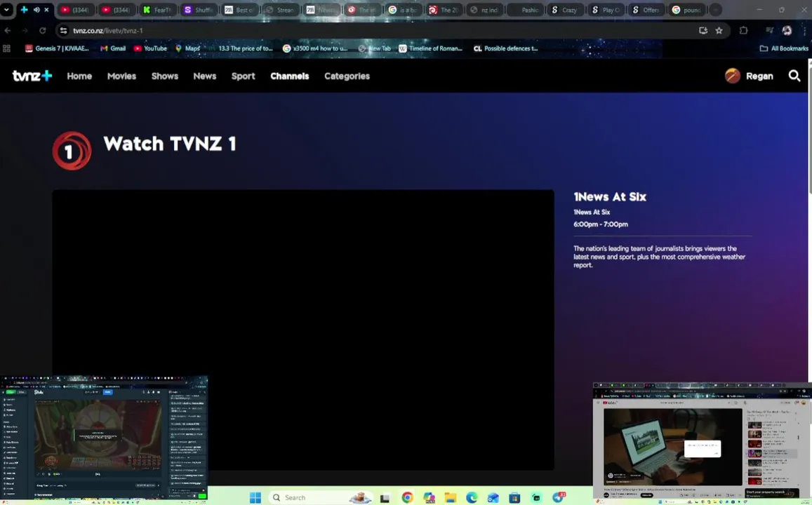Go to the Movies section

(x=121, y=76)
